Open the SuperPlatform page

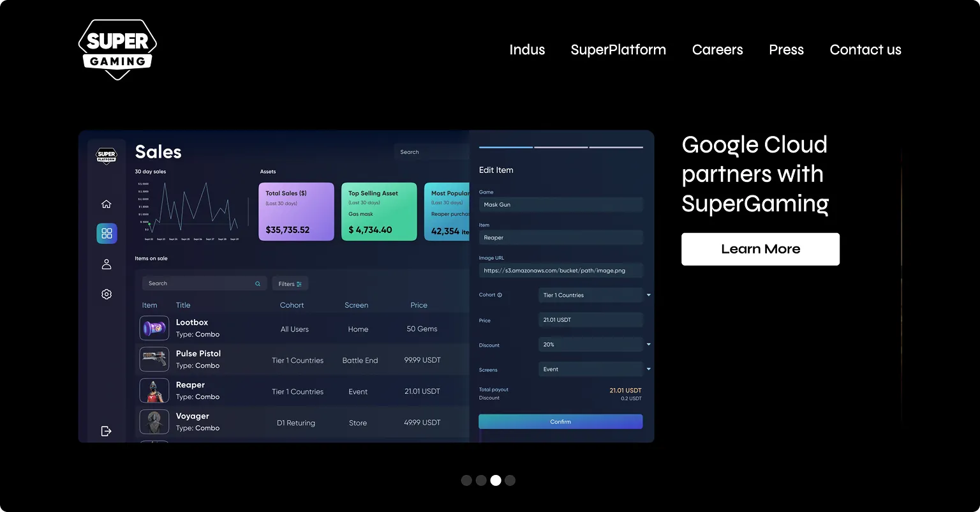(x=618, y=50)
